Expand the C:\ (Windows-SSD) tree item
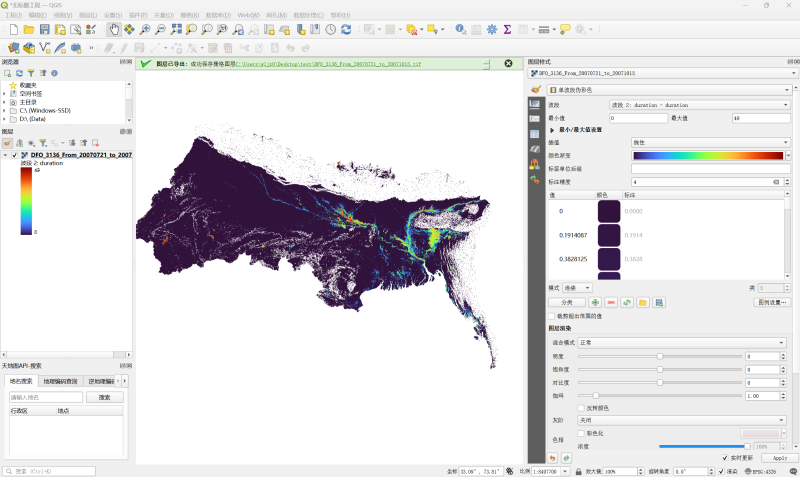This screenshot has width=800, height=477. tap(4, 111)
